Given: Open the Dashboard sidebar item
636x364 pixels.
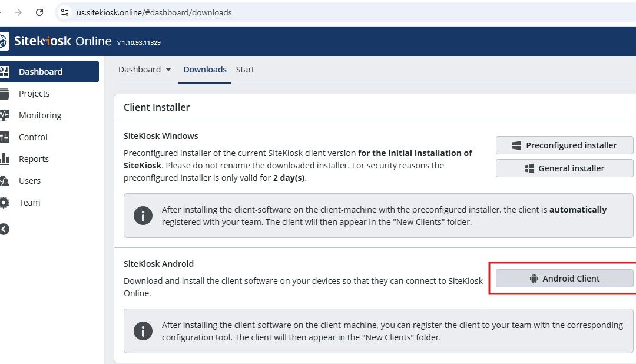Looking at the screenshot, I should (49, 71).
